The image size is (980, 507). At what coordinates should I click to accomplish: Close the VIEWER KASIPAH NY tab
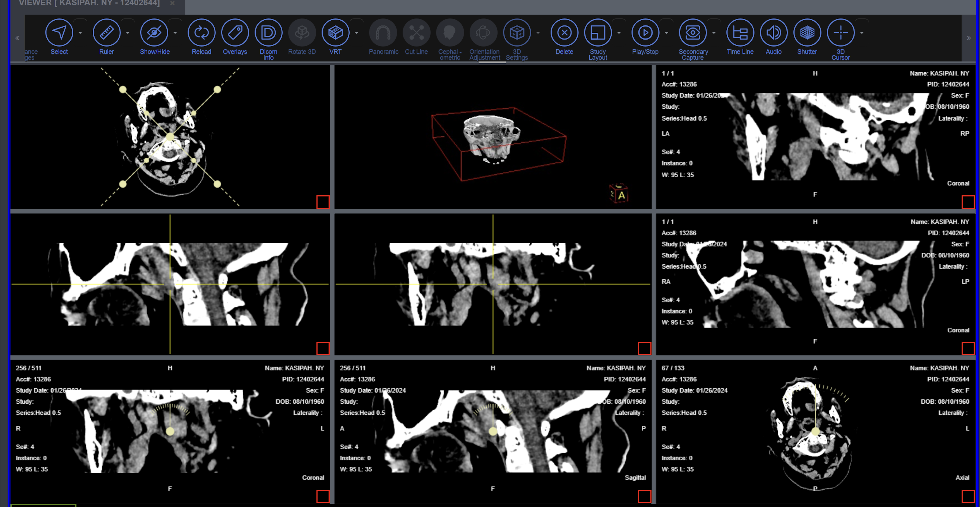point(172,3)
